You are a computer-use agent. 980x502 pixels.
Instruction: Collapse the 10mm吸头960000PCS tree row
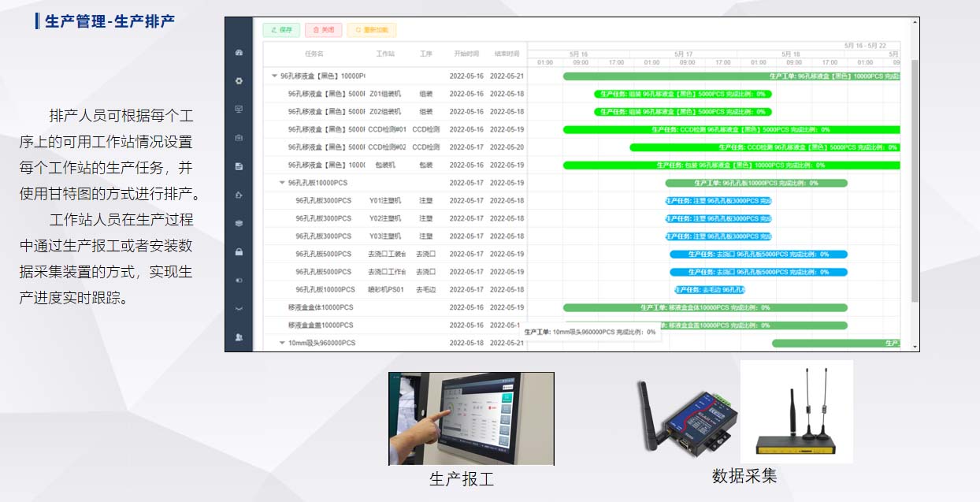coord(282,344)
